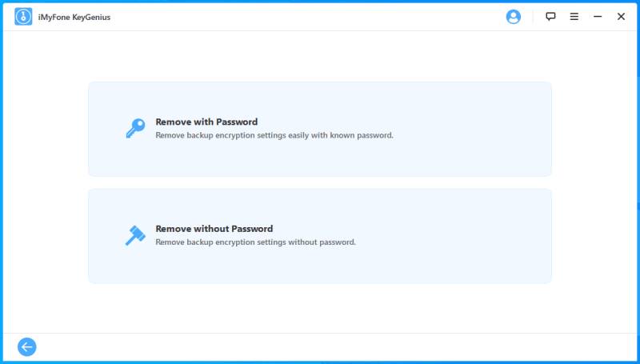This screenshot has width=640, height=364.
Task: Select the Remove without Password heading
Action: (x=214, y=229)
